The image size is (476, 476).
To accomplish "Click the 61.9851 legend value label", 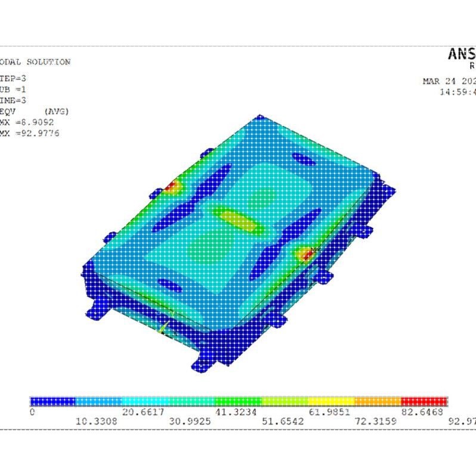I will 329,412.
